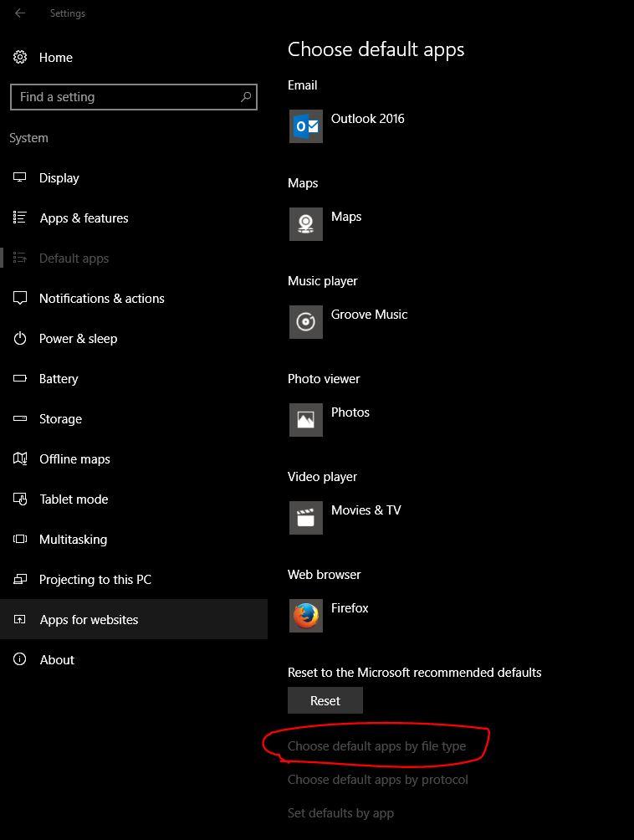Click the Video player section label
The height and width of the screenshot is (840, 634).
point(322,477)
